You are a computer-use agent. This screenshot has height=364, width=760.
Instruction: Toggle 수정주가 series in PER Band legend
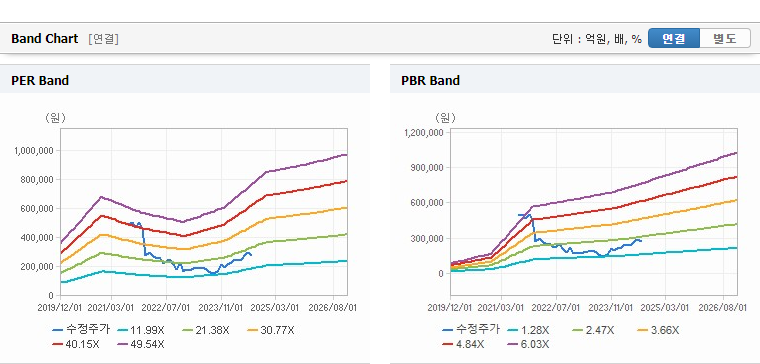81,330
